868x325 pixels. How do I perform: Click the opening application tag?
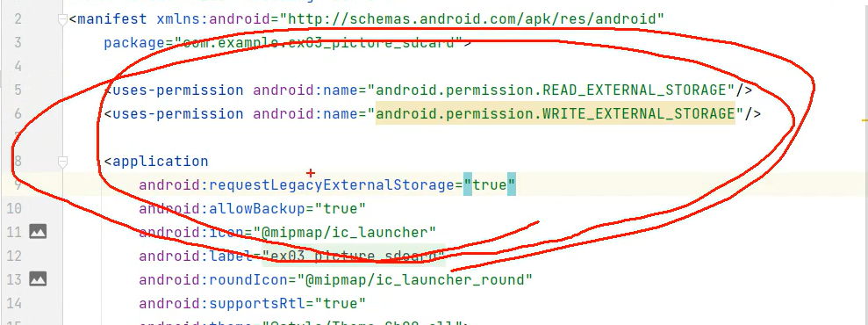[156, 161]
